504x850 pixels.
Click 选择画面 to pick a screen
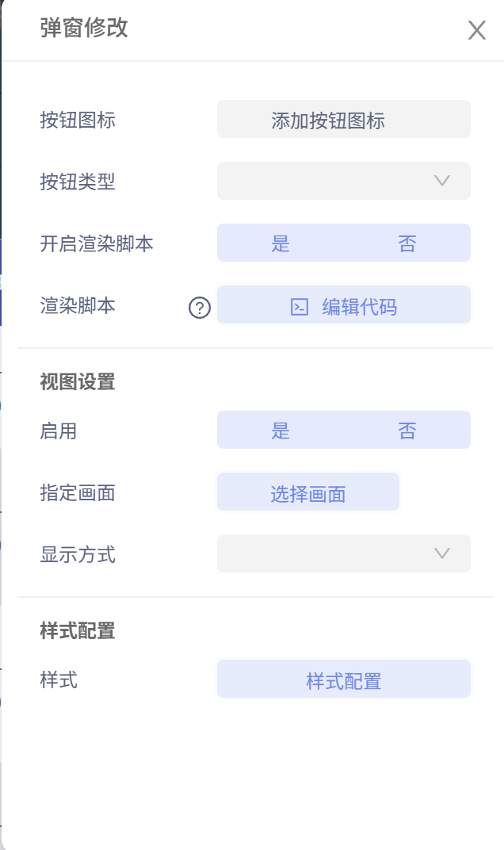pyautogui.click(x=307, y=491)
